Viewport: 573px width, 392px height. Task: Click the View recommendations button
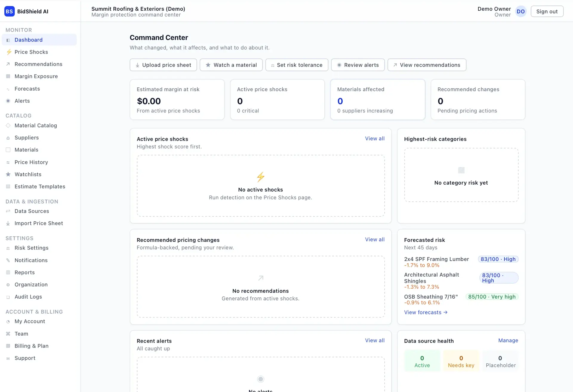427,65
